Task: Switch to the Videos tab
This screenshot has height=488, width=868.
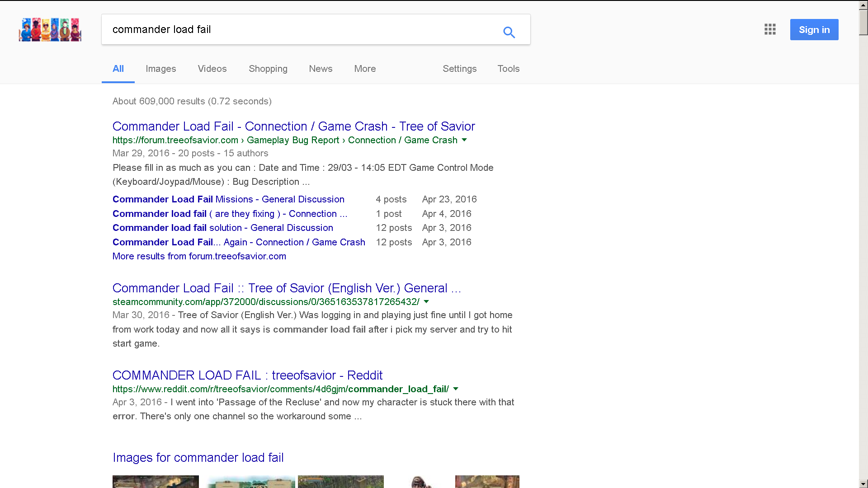Action: 212,69
